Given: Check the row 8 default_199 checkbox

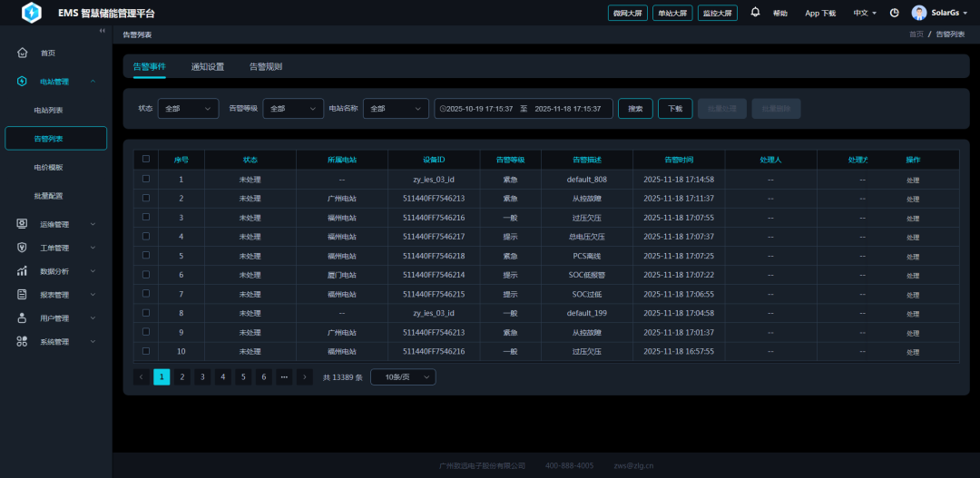Looking at the screenshot, I should coord(146,312).
